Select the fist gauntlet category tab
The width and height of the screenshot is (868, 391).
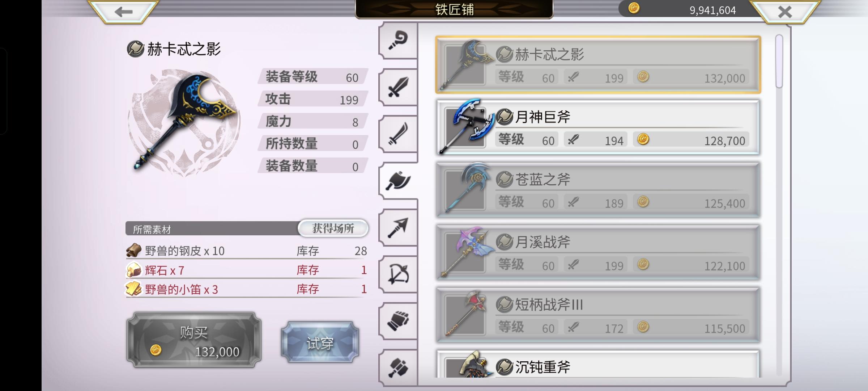point(398,321)
